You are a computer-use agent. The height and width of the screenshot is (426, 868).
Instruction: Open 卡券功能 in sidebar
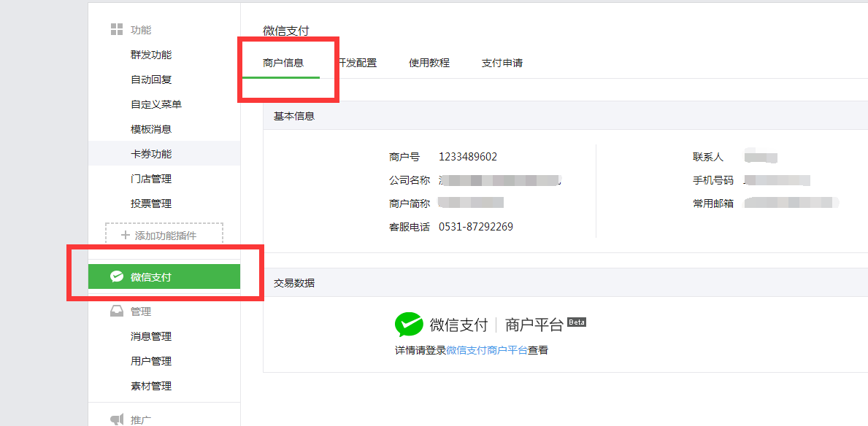[x=151, y=154]
